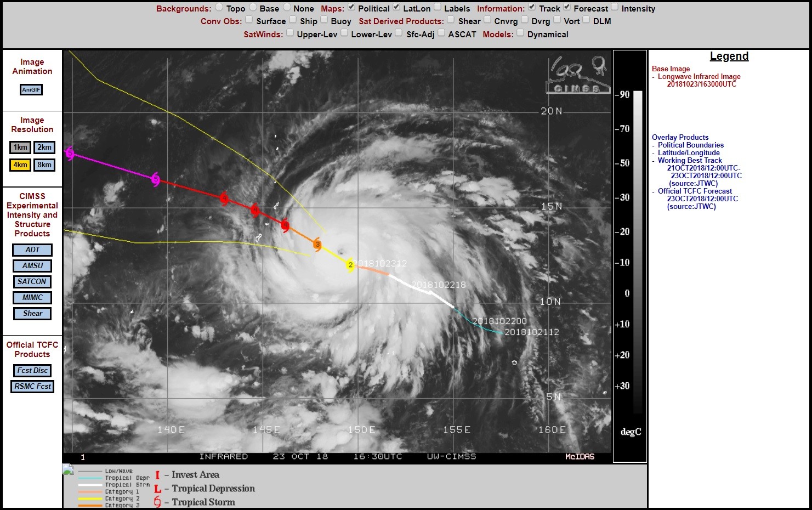This screenshot has width=812, height=510.
Task: Select the Base background option
Action: (253, 8)
